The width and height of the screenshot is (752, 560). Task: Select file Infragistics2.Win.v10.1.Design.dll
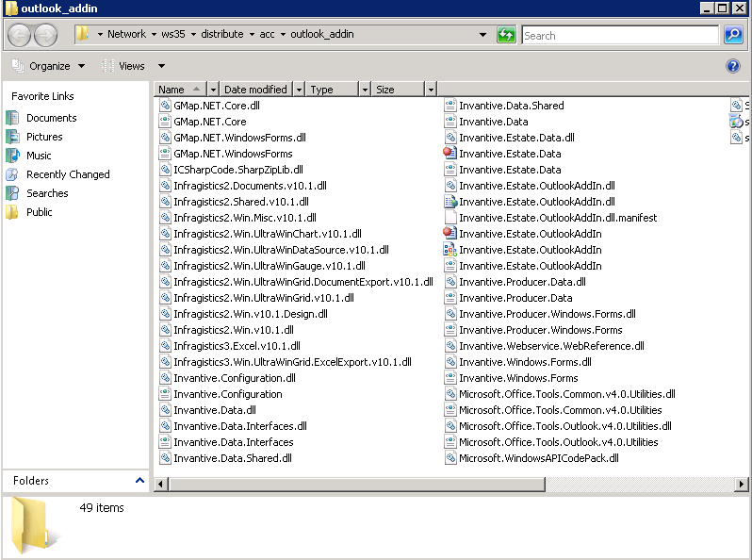(x=251, y=314)
